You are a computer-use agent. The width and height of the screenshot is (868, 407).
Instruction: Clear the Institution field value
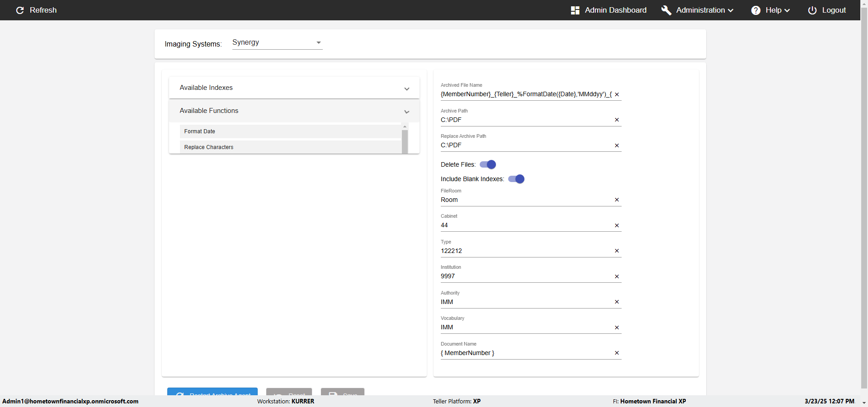click(617, 276)
